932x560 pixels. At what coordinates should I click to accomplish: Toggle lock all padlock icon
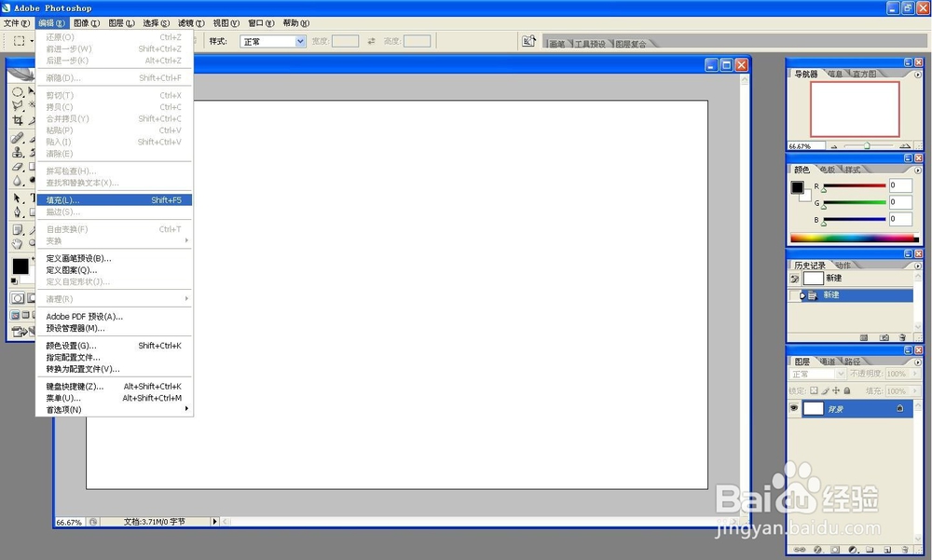coord(847,390)
